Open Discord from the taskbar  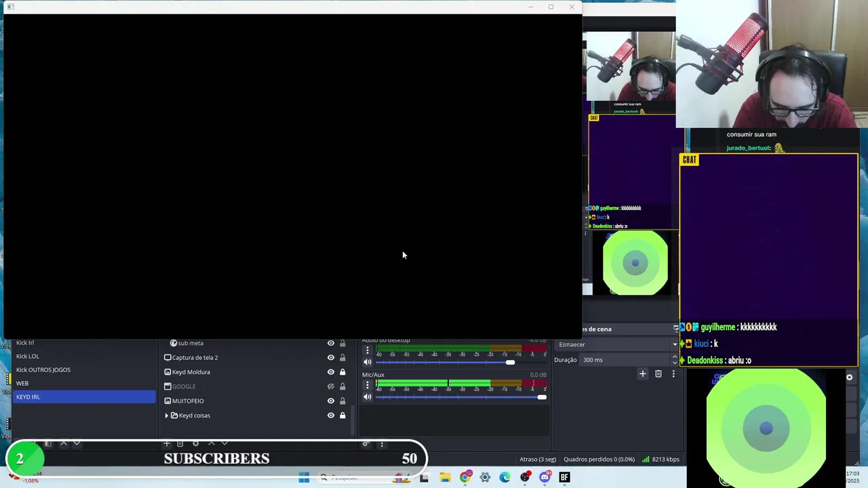click(x=545, y=478)
